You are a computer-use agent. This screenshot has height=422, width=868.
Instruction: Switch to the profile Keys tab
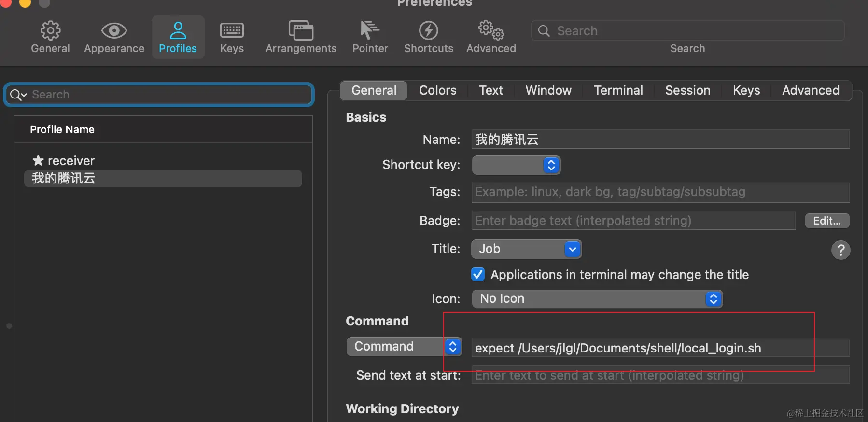coord(746,90)
